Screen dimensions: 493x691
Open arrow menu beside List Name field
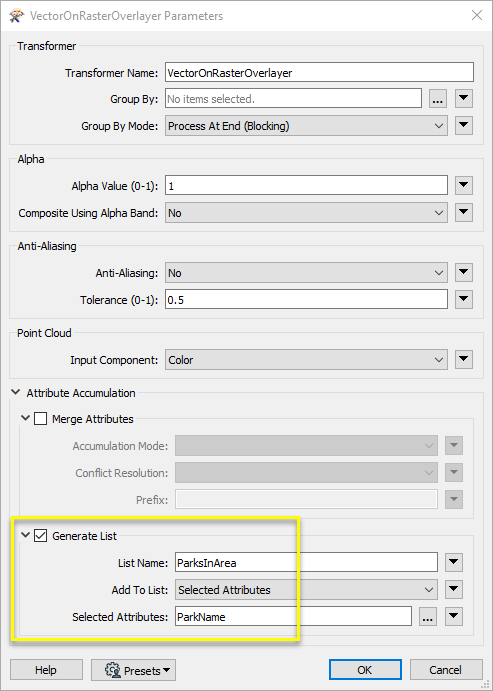(x=454, y=562)
